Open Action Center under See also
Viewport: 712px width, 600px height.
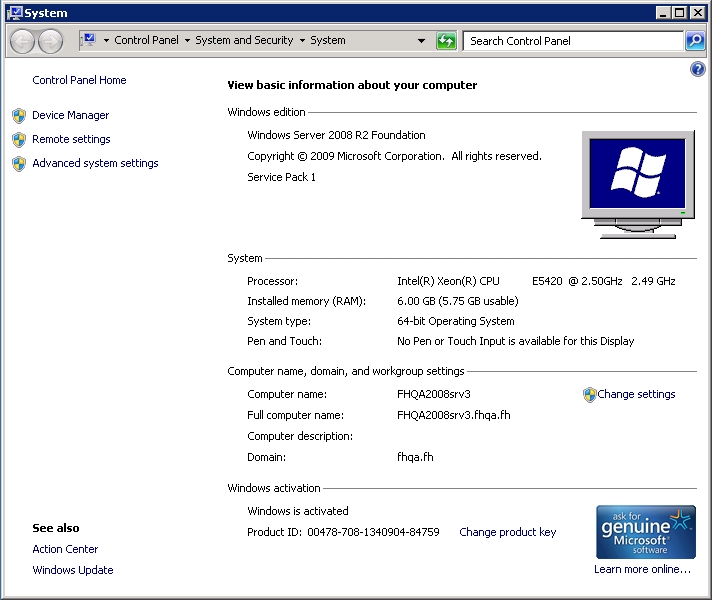[65, 549]
